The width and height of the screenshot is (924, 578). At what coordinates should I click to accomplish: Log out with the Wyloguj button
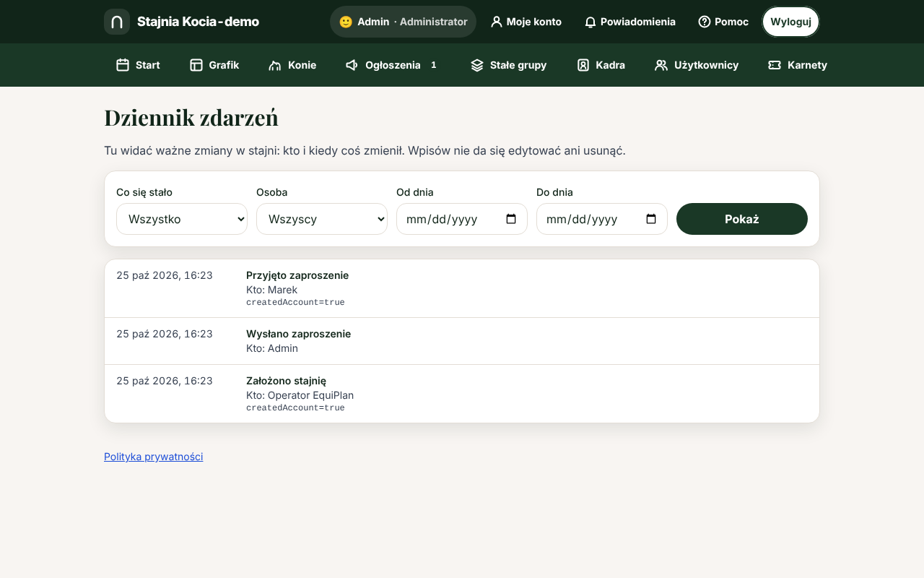(791, 22)
